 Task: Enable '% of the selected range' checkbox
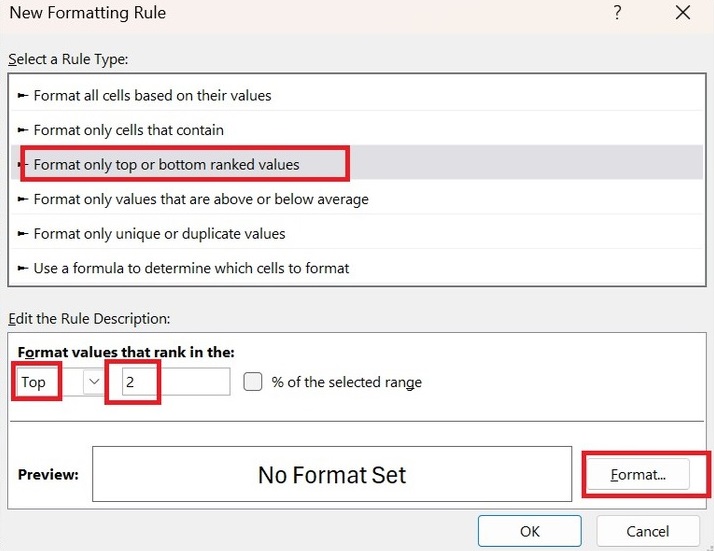point(253,382)
